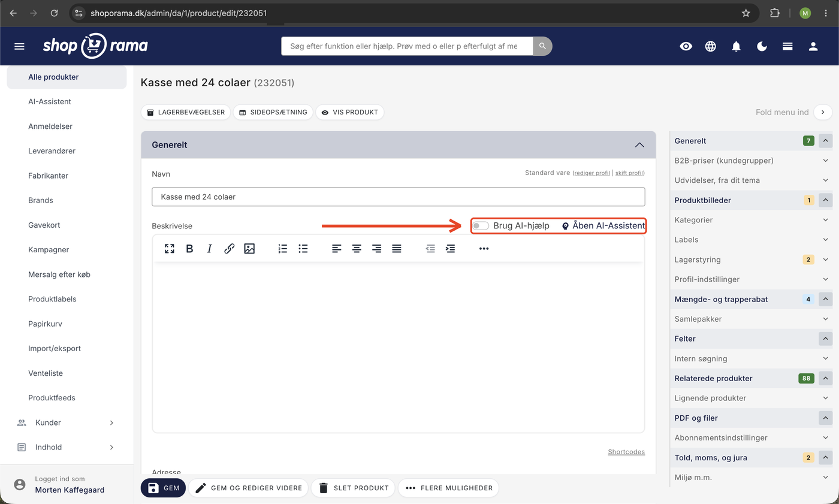Open the hamburger menu icon

click(19, 46)
